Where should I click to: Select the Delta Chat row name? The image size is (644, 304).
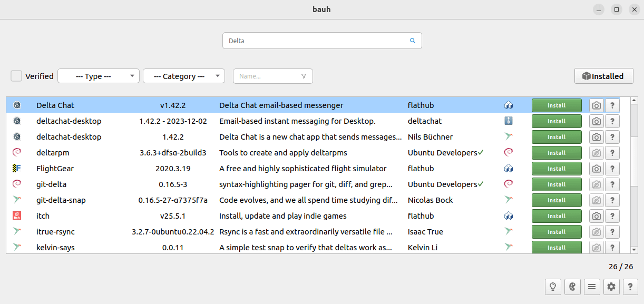55,105
